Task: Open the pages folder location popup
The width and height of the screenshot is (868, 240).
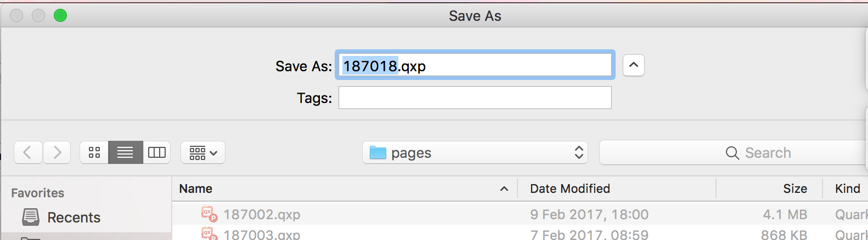Action: (x=475, y=152)
